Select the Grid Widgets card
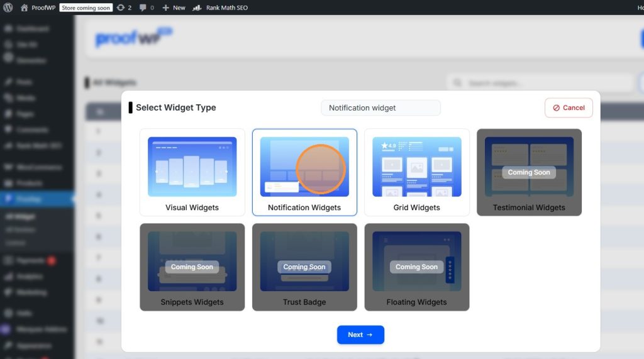Screen dimensions: 644x359 pos(416,172)
